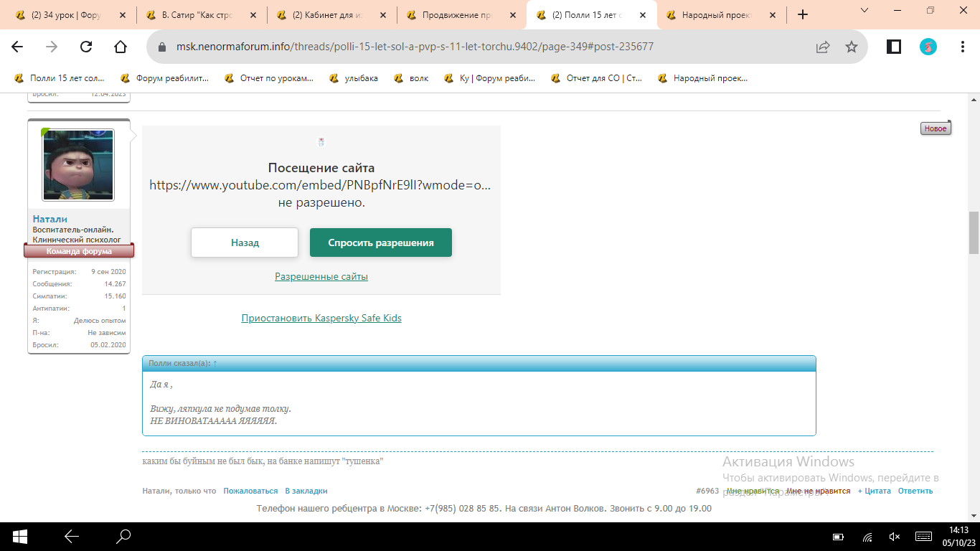Open taskbar search magnifier icon
The width and height of the screenshot is (980, 551).
(124, 536)
